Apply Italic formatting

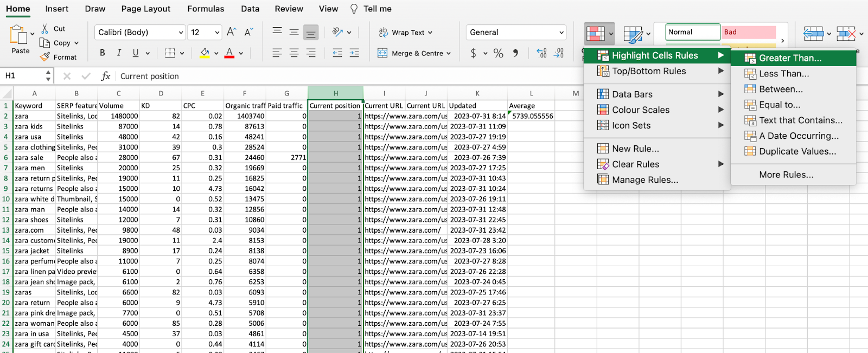[119, 53]
